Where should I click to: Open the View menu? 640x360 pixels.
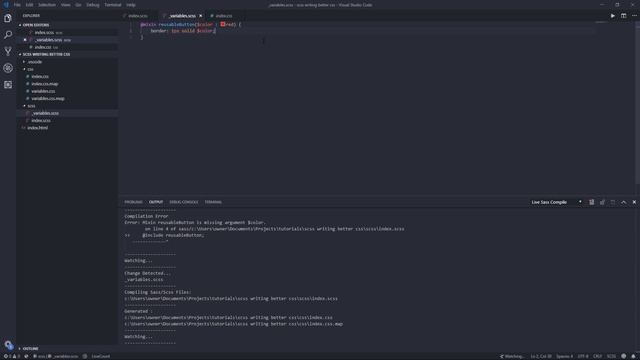tap(65, 5)
